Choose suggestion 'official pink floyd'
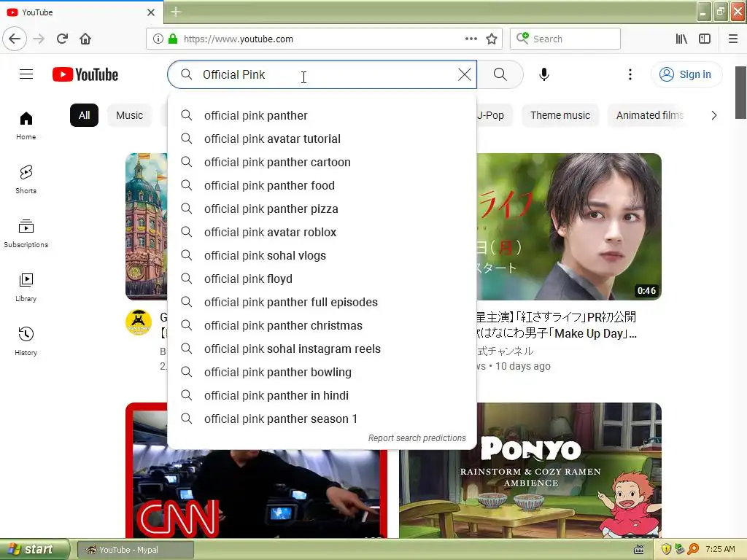This screenshot has height=560, width=747. [x=322, y=279]
